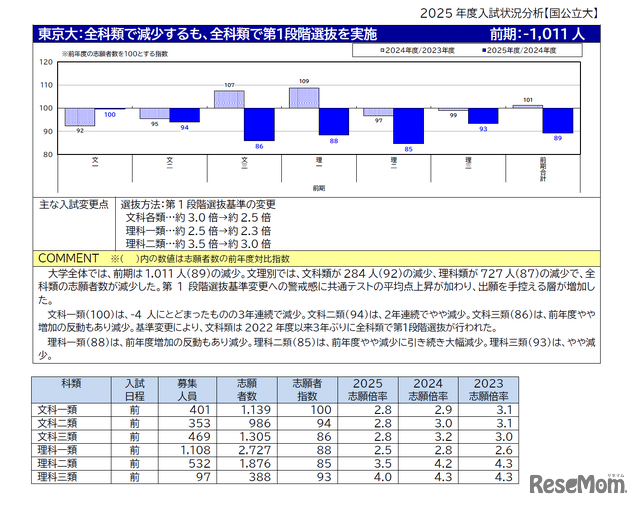Click the "入試日程" column header
The width and height of the screenshot is (640, 507).
point(135,390)
